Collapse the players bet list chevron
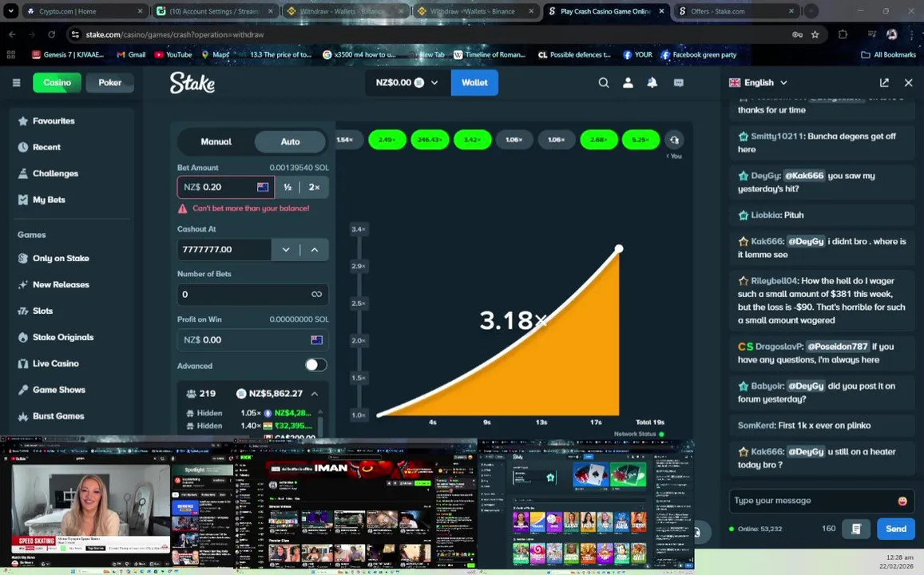The width and height of the screenshot is (924, 575). pyautogui.click(x=315, y=394)
